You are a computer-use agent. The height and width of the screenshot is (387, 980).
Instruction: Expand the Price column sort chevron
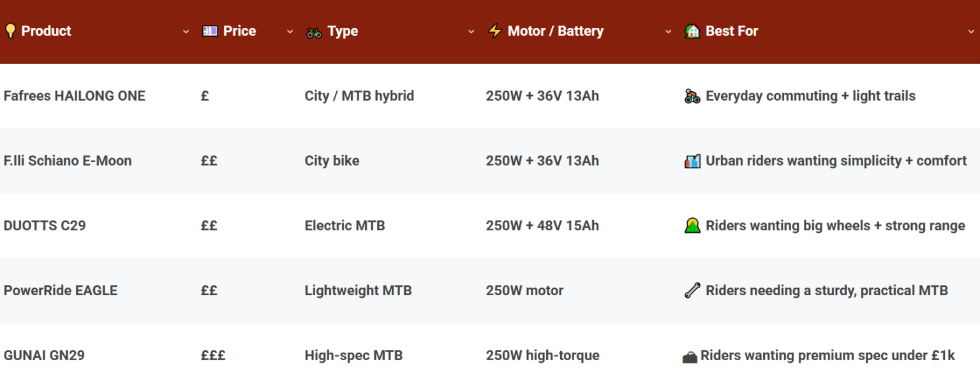pos(290,31)
